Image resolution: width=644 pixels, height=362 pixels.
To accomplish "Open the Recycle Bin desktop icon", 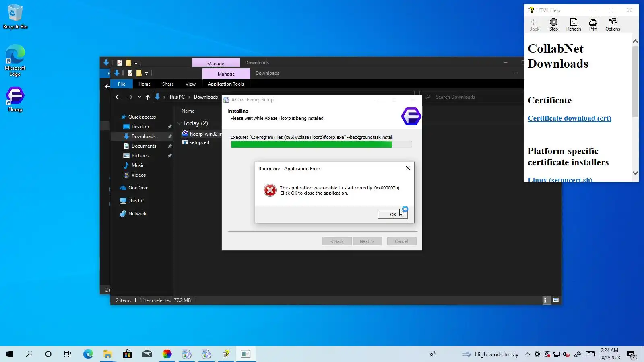I will [x=15, y=17].
